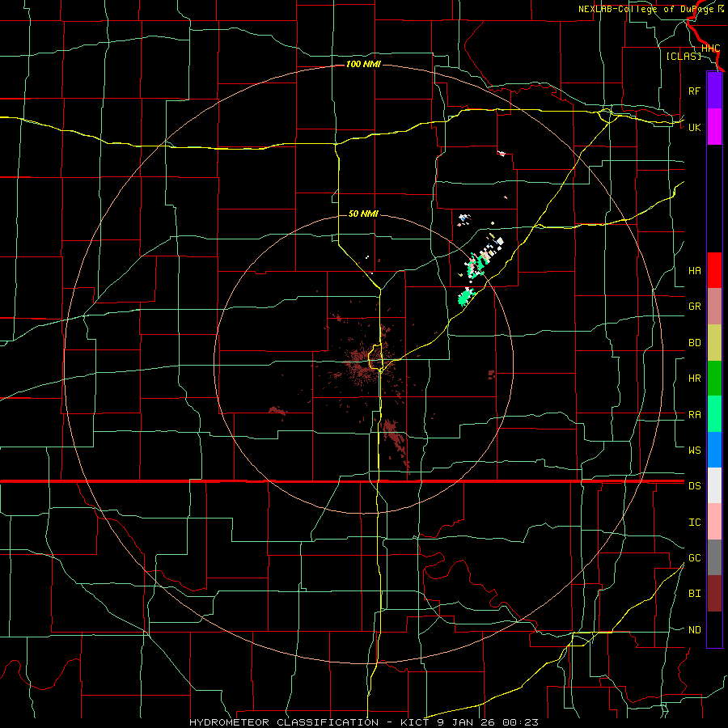Image resolution: width=728 pixels, height=728 pixels.
Task: Click the GR legend label
Action: click(694, 307)
